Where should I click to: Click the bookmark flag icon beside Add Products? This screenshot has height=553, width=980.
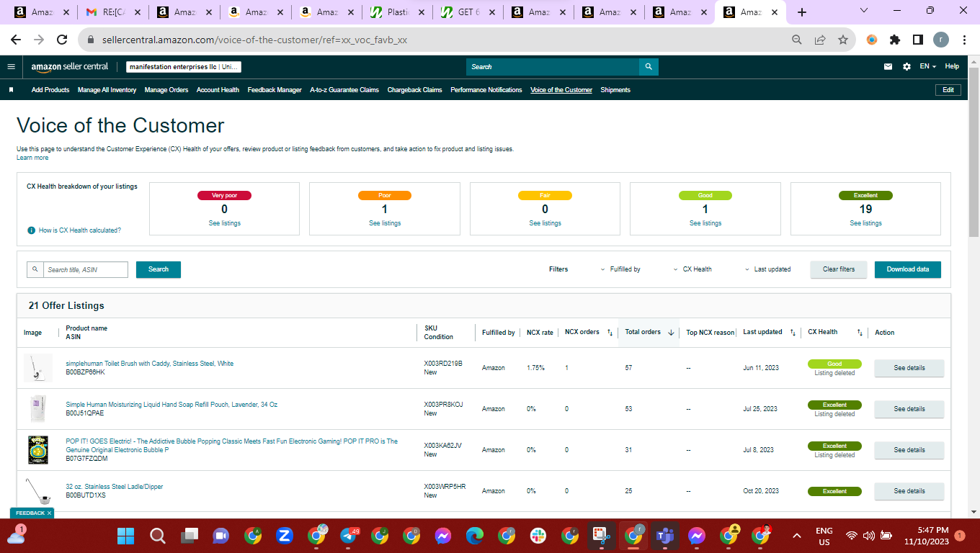pyautogui.click(x=11, y=90)
